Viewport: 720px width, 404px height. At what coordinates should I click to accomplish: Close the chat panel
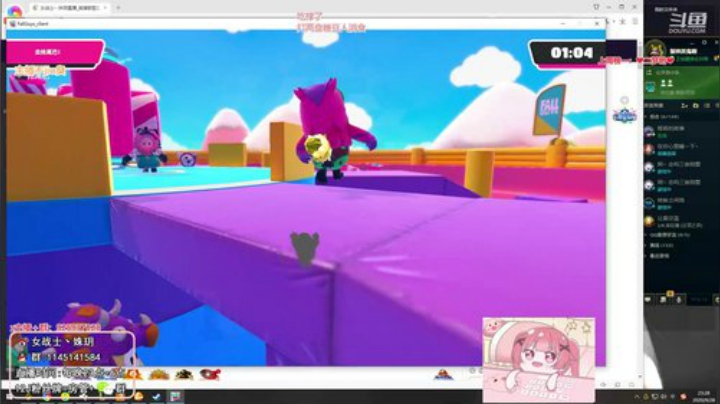pos(717,42)
